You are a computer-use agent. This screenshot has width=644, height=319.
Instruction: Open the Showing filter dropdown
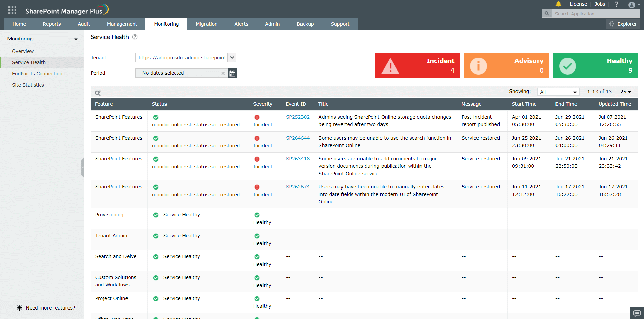pos(558,92)
